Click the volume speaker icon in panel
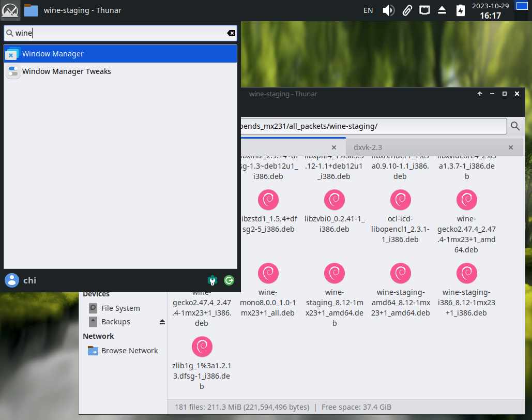Viewport: 532px width, 420px height. (388, 10)
